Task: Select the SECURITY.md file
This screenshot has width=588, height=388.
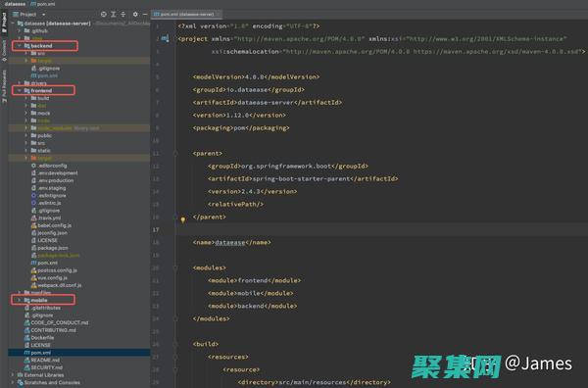Action: (46, 367)
